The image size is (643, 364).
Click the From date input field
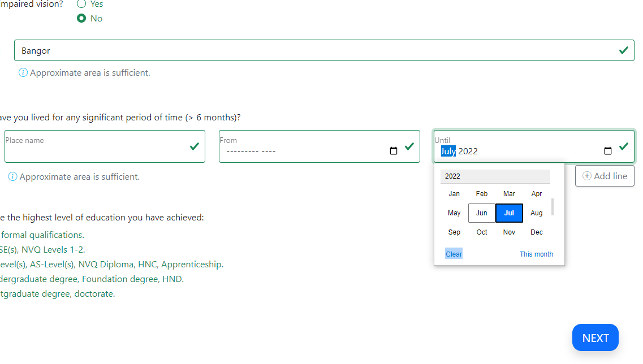[x=319, y=146]
